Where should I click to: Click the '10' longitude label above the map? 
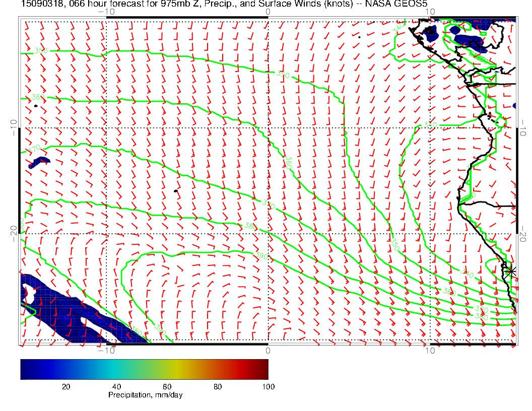click(430, 12)
